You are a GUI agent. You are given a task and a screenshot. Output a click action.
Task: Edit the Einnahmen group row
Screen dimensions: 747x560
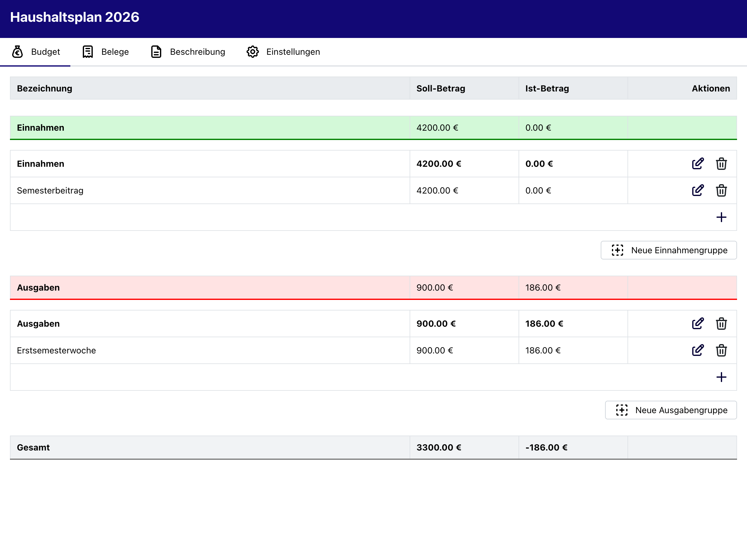[x=698, y=164]
